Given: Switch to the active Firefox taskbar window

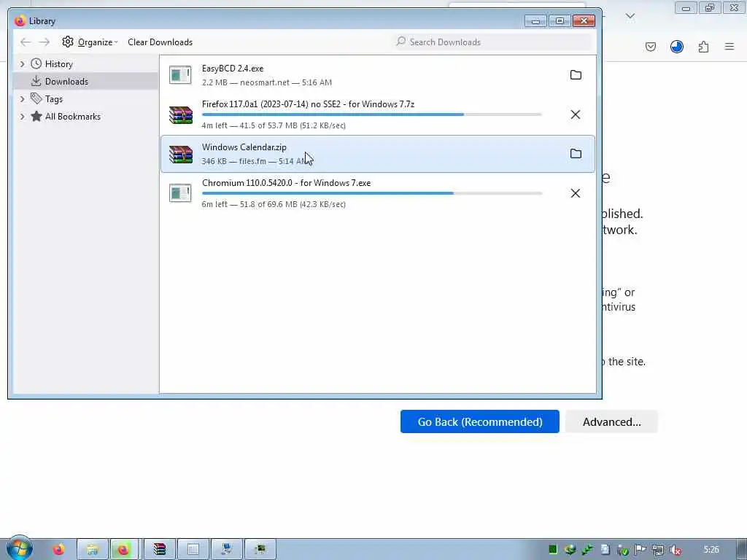Looking at the screenshot, I should coord(124,550).
